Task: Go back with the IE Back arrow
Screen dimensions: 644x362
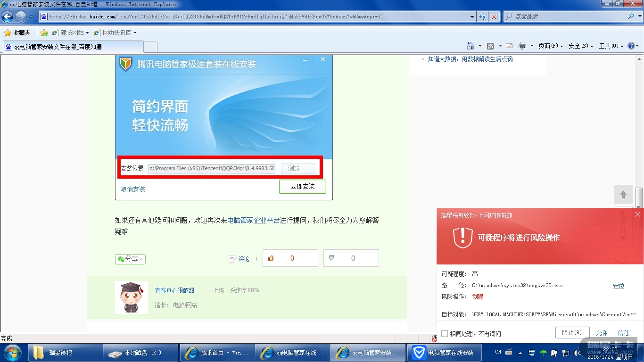Action: pyautogui.click(x=8, y=16)
